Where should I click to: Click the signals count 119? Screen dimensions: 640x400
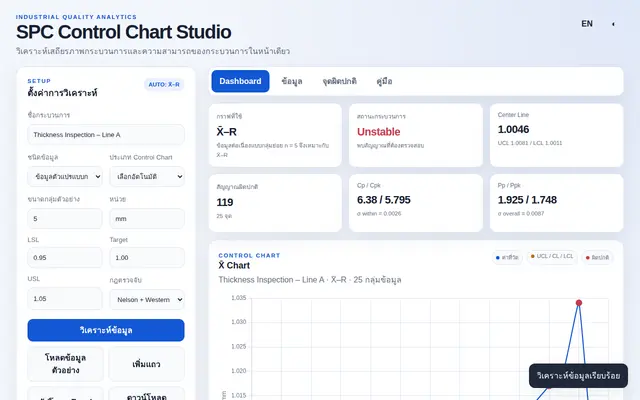coord(224,202)
